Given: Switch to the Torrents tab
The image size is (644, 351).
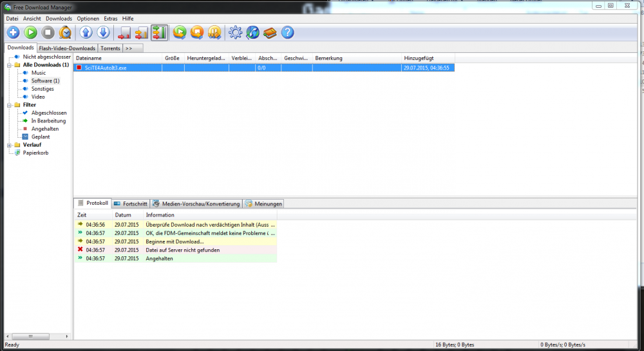Looking at the screenshot, I should point(111,48).
